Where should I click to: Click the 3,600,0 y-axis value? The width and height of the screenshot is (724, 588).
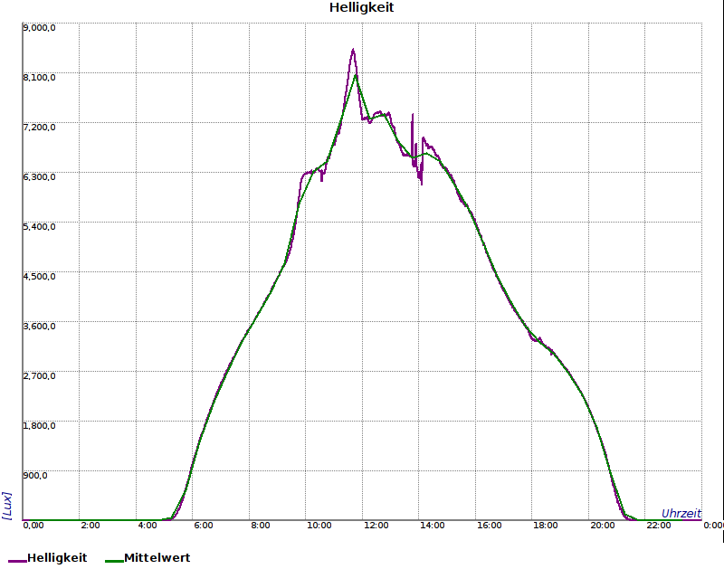[x=39, y=327]
